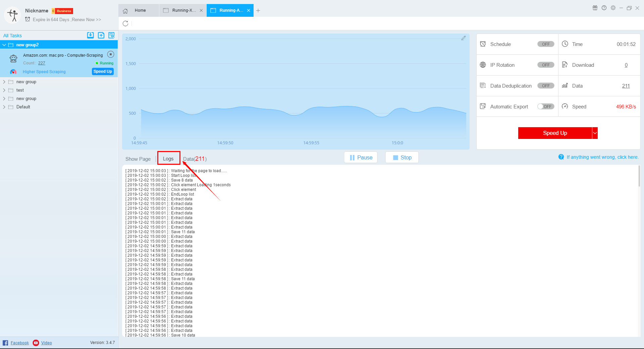Open the gift icon in title bar
The width and height of the screenshot is (644, 349).
pyautogui.click(x=595, y=8)
